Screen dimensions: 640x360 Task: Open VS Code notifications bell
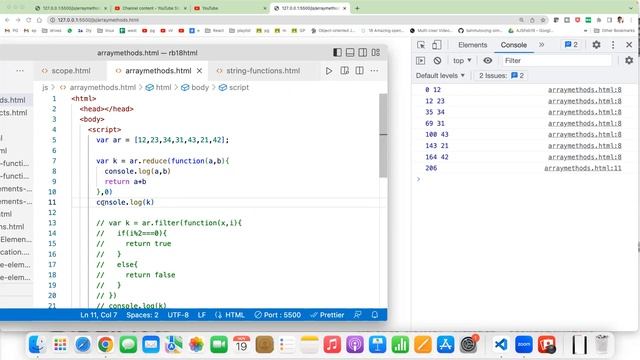click(375, 315)
